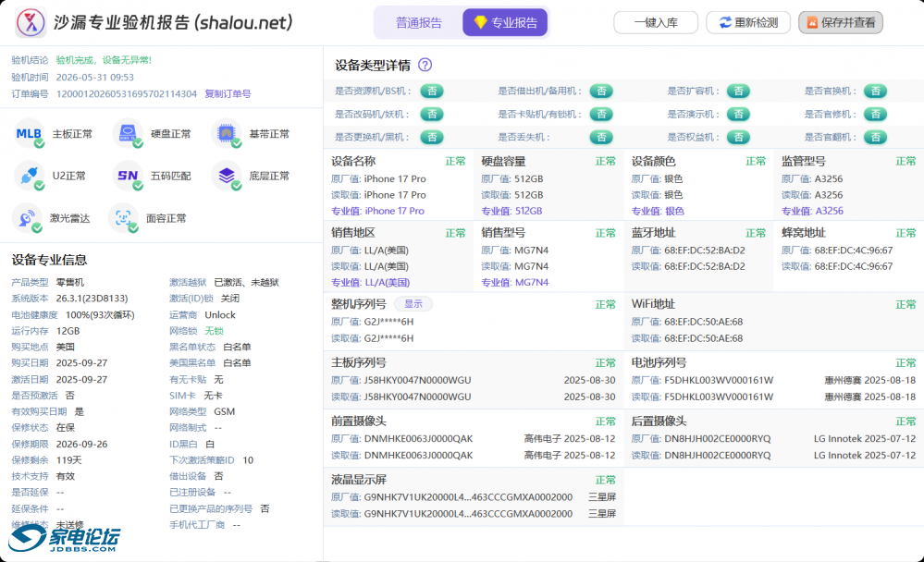
Task: Click the 否 badge for 是否改码机/妖机
Action: (432, 114)
